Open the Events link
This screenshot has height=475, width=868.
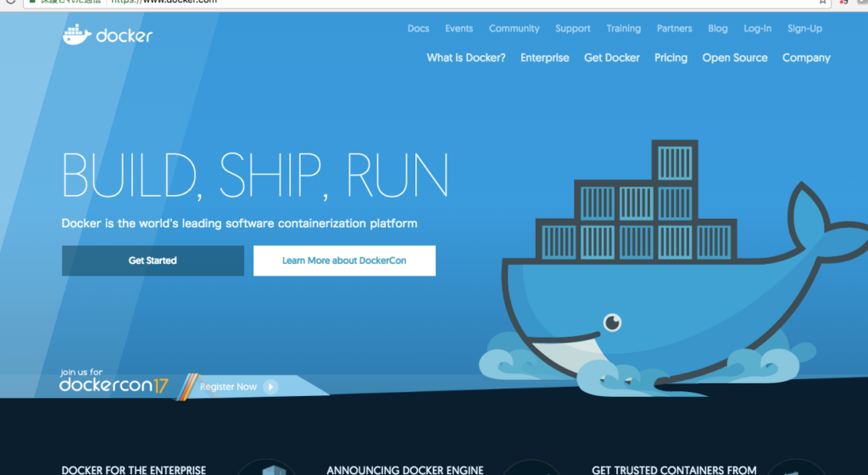coord(459,28)
